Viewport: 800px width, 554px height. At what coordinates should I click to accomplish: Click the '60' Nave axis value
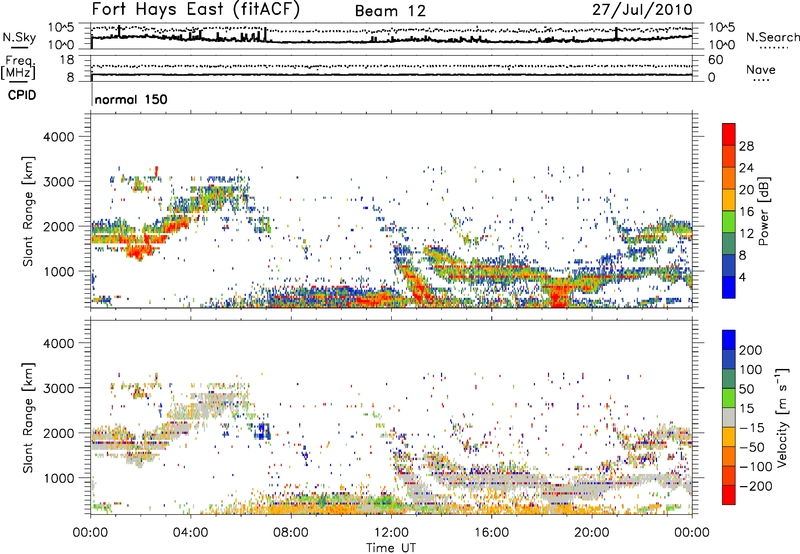click(x=716, y=60)
